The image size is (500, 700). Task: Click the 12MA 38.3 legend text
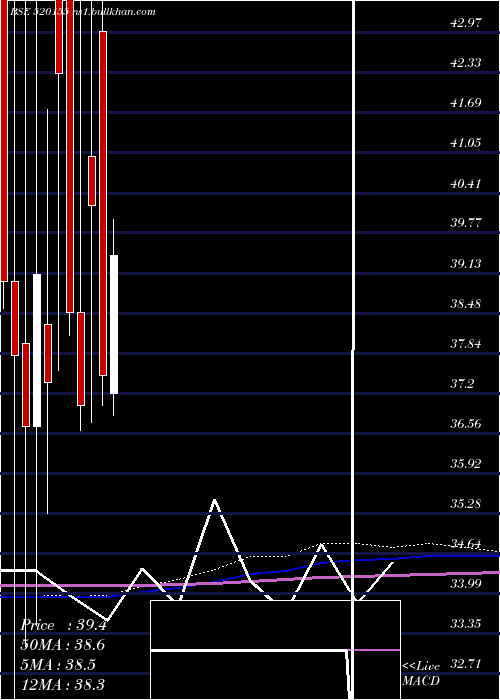62,684
